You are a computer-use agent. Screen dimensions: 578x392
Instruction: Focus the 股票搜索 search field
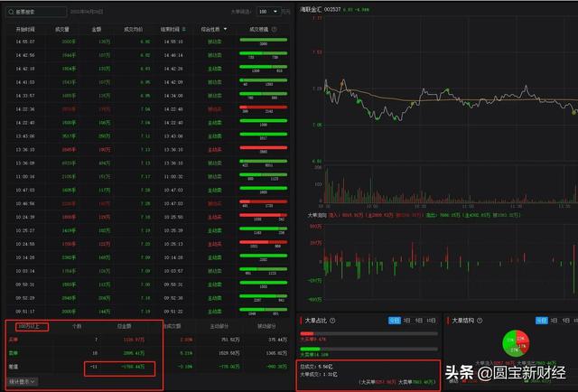pos(36,12)
